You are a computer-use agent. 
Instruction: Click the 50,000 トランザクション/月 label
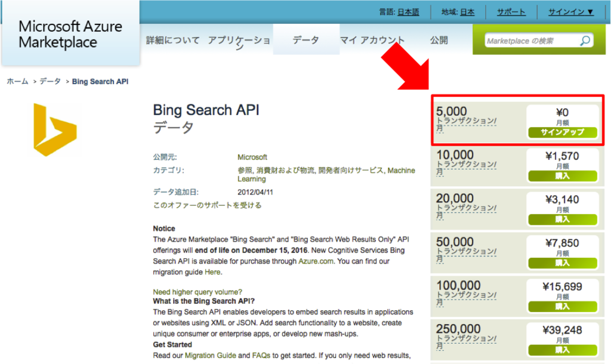click(466, 250)
